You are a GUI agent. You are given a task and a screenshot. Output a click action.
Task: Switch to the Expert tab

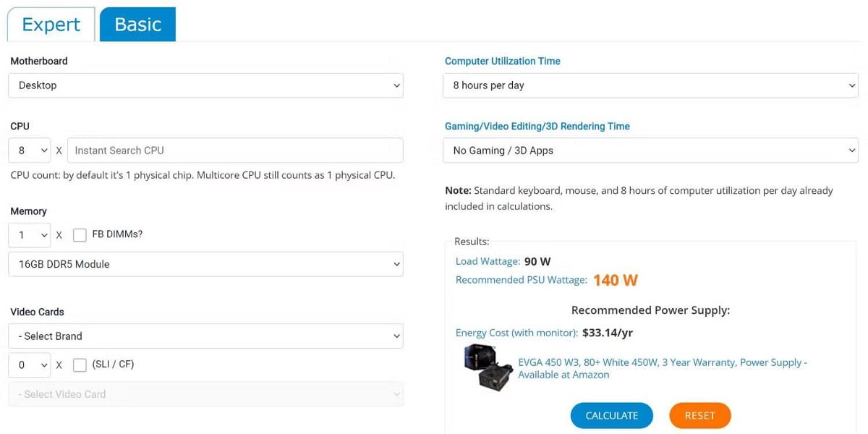[x=51, y=25]
